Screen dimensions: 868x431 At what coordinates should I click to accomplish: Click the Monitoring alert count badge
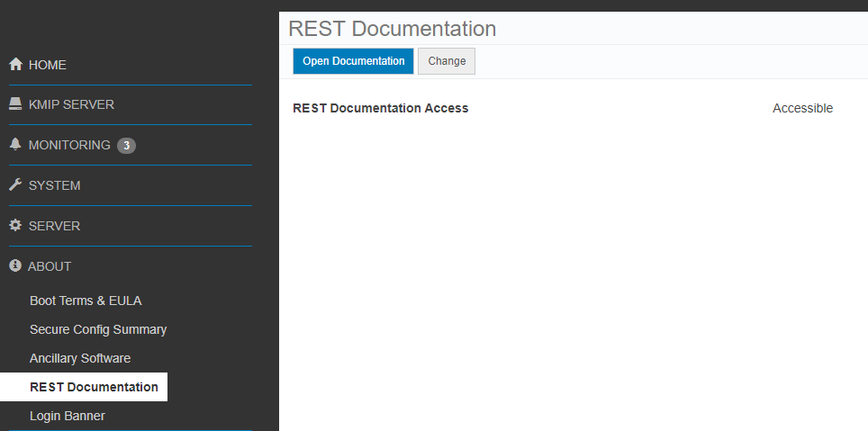click(126, 146)
